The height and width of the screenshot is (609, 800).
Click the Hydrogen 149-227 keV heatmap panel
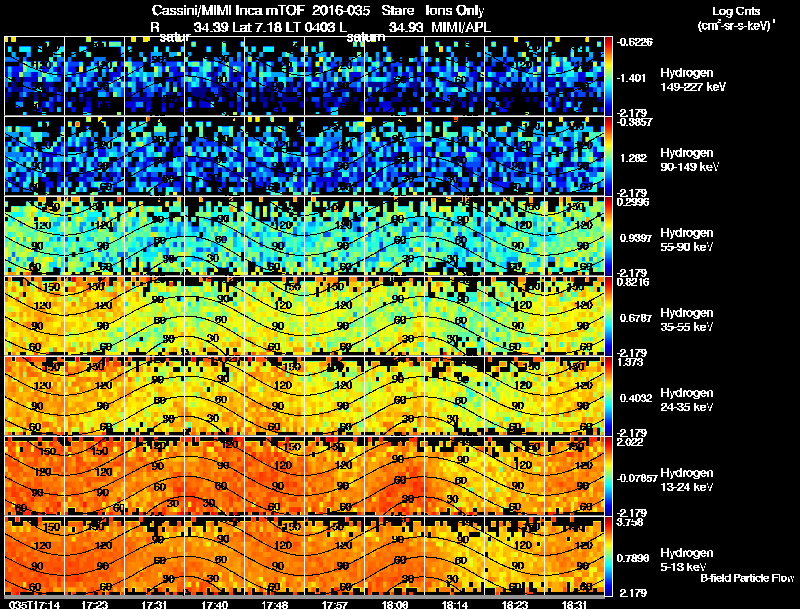[305, 76]
